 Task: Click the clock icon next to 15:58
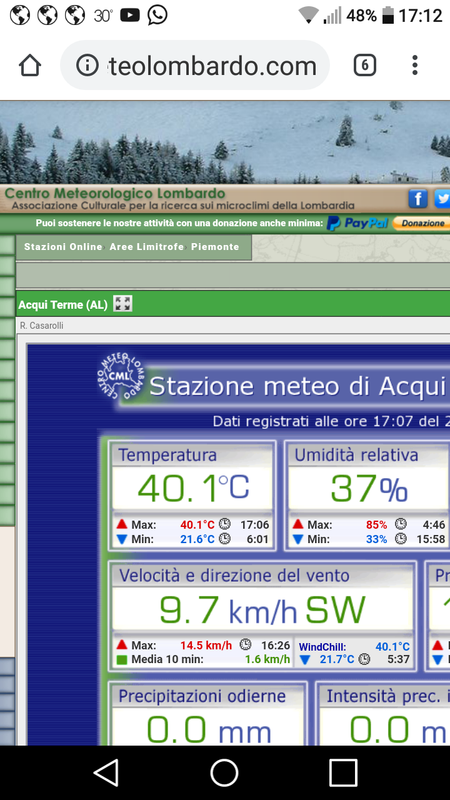point(401,539)
